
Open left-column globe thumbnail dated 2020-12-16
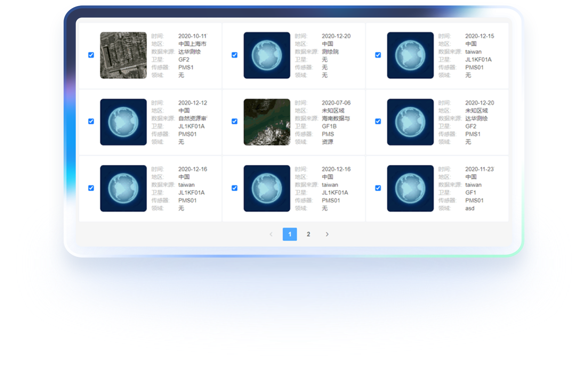(x=123, y=188)
